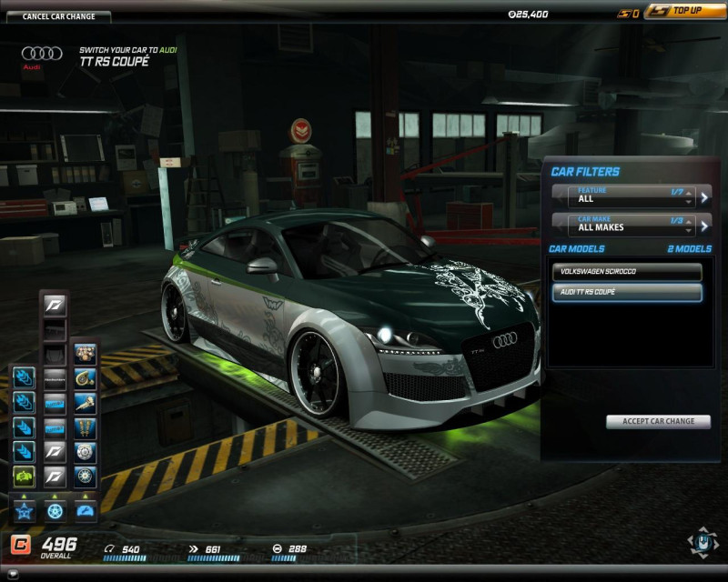The width and height of the screenshot is (728, 582).
Task: Select Audi TT RS Coupé from car models
Action: coord(627,292)
